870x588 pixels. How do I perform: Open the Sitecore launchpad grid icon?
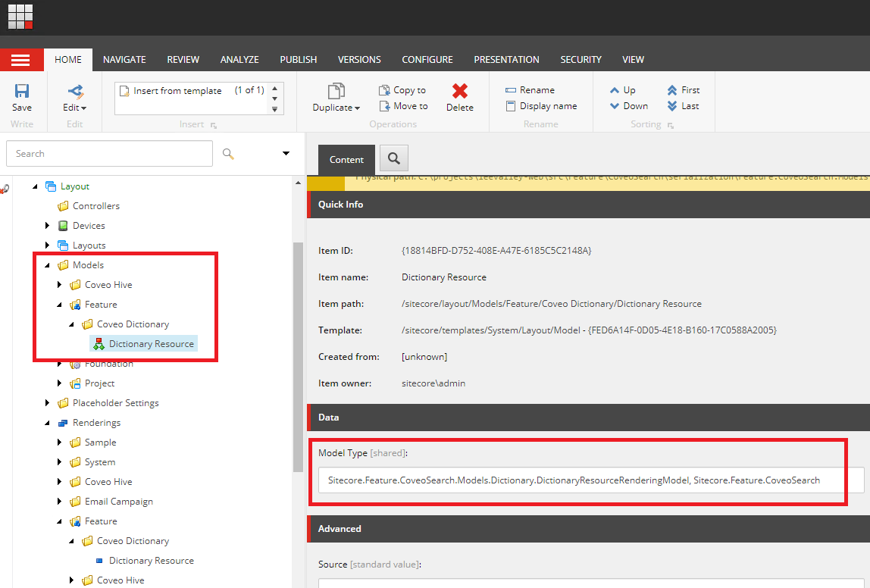tap(20, 16)
